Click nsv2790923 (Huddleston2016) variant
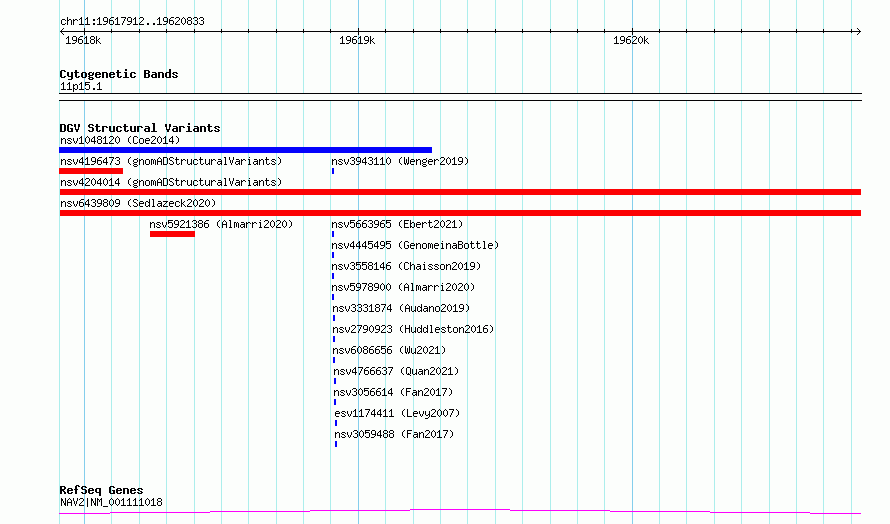Screen dimensions: 890x524 click(x=413, y=329)
